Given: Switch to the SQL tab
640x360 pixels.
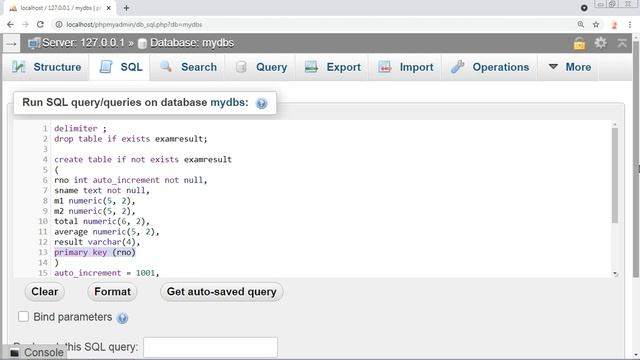Looking at the screenshot, I should tap(121, 67).
